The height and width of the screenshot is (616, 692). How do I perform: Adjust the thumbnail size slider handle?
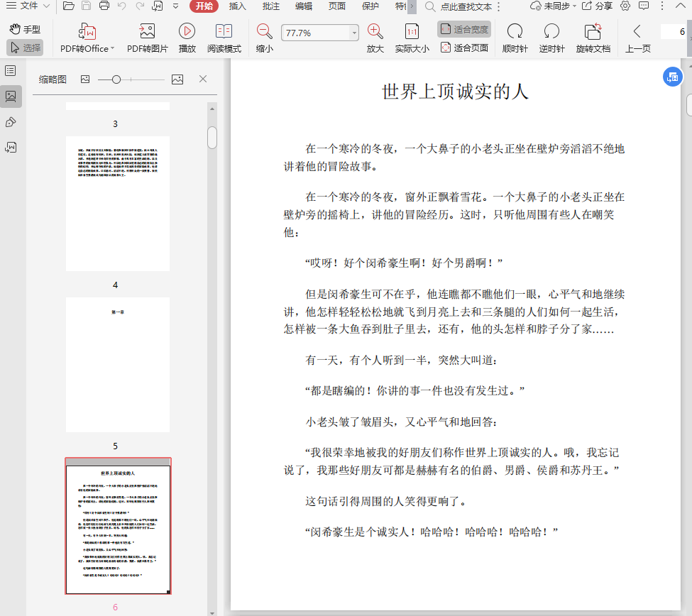tap(116, 79)
